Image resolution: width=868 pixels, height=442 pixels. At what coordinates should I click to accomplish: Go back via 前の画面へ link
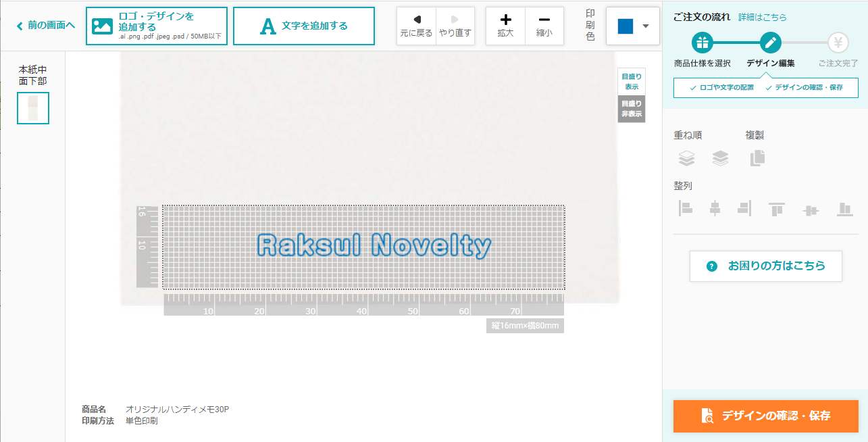pyautogui.click(x=45, y=26)
